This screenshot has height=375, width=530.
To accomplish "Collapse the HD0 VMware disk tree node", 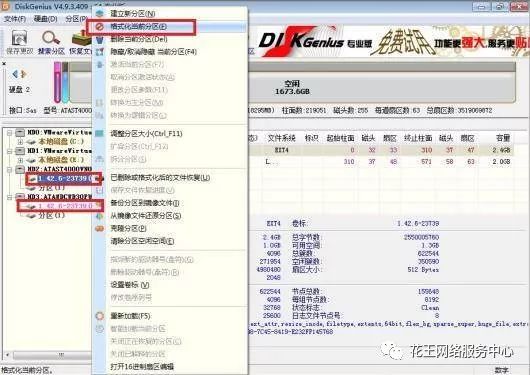I will coord(10,132).
